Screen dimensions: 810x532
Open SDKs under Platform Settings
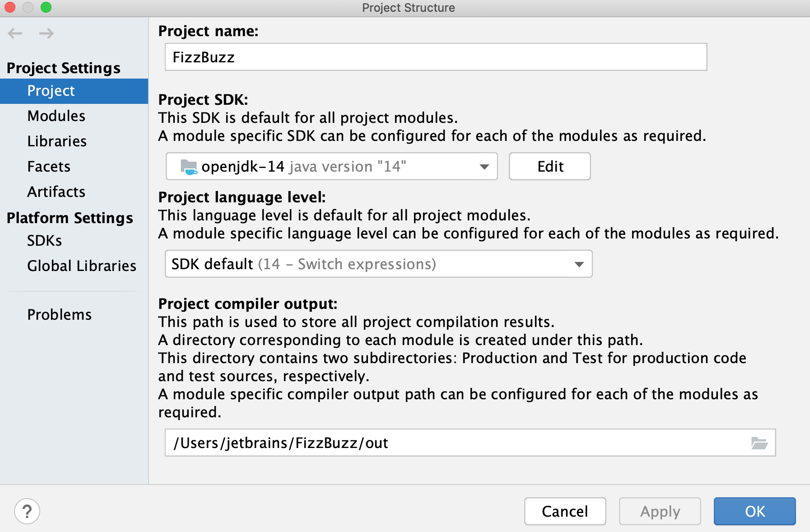click(44, 241)
